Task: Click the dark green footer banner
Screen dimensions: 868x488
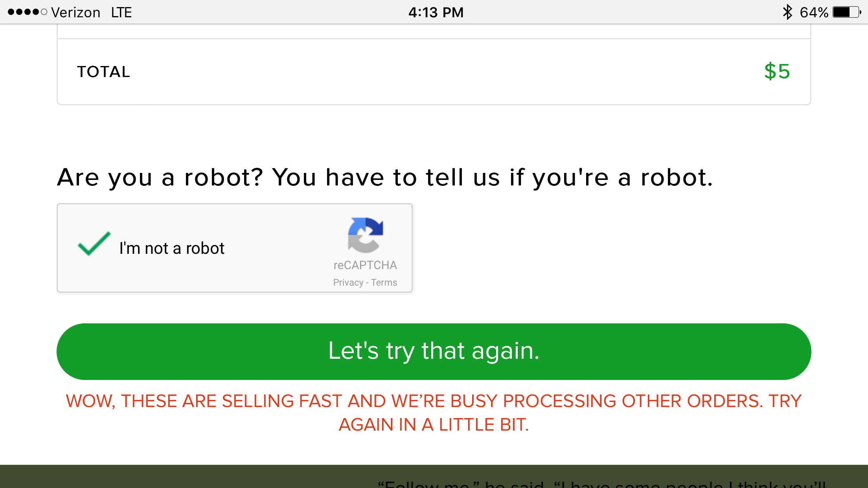Action: click(x=197, y=477)
